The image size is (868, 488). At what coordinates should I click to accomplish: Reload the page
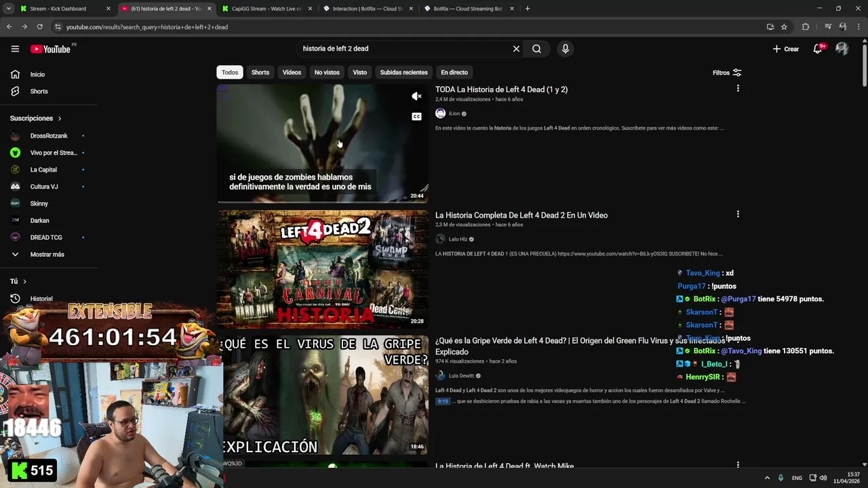pyautogui.click(x=39, y=26)
